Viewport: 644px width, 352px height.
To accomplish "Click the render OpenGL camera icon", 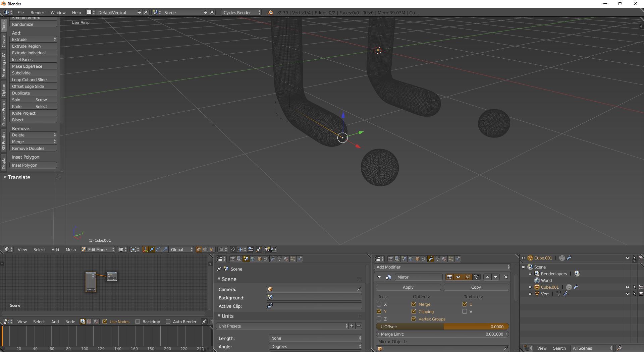I will click(267, 249).
